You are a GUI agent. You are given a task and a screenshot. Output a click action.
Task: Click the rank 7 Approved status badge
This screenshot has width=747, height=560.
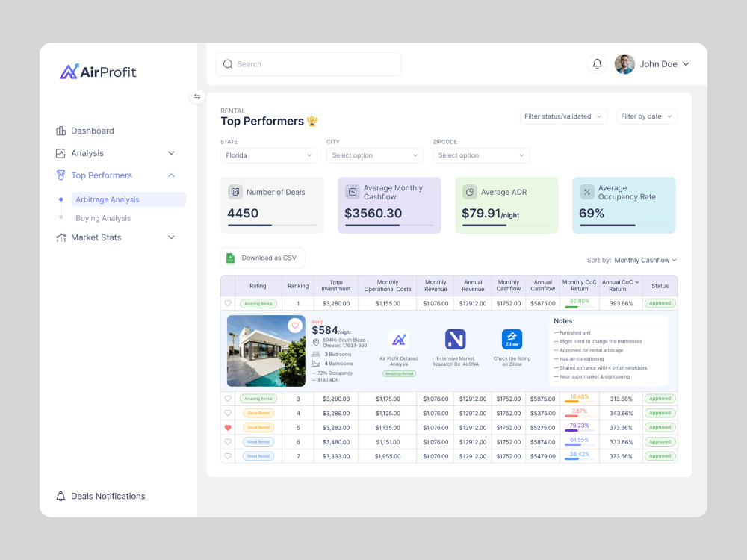pyautogui.click(x=660, y=455)
